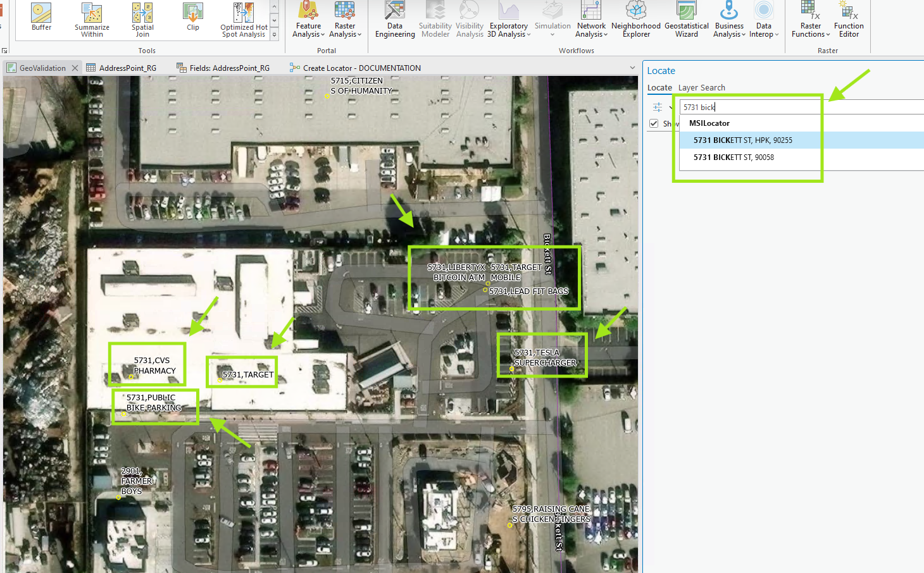
Task: Toggle the Show checkbox in Locate pane
Action: pos(654,123)
